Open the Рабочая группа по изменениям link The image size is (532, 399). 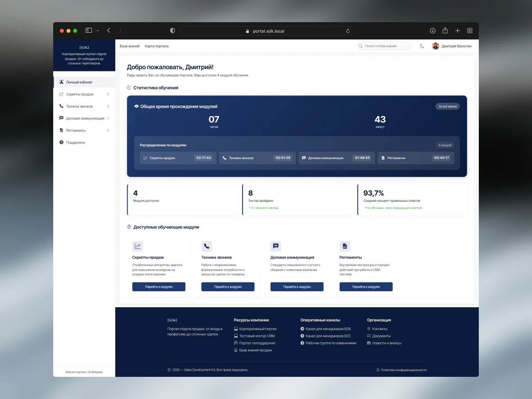[x=329, y=343]
